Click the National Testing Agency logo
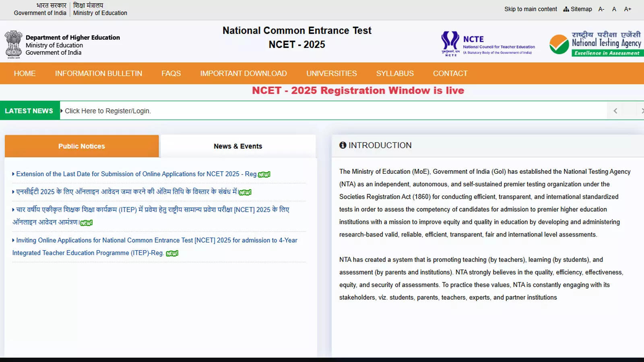Image resolution: width=644 pixels, height=362 pixels. 597,43
